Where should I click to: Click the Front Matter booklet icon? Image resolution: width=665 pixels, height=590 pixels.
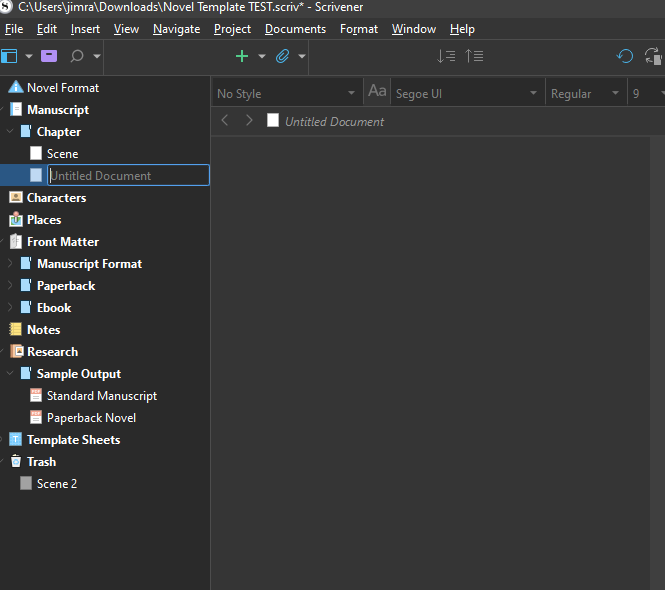tap(16, 241)
